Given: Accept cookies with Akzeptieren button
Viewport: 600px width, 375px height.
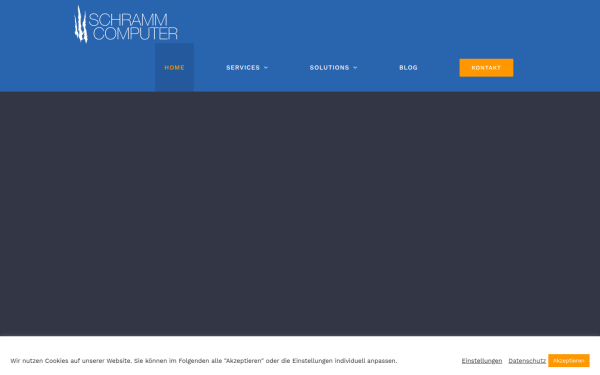Looking at the screenshot, I should click(569, 361).
